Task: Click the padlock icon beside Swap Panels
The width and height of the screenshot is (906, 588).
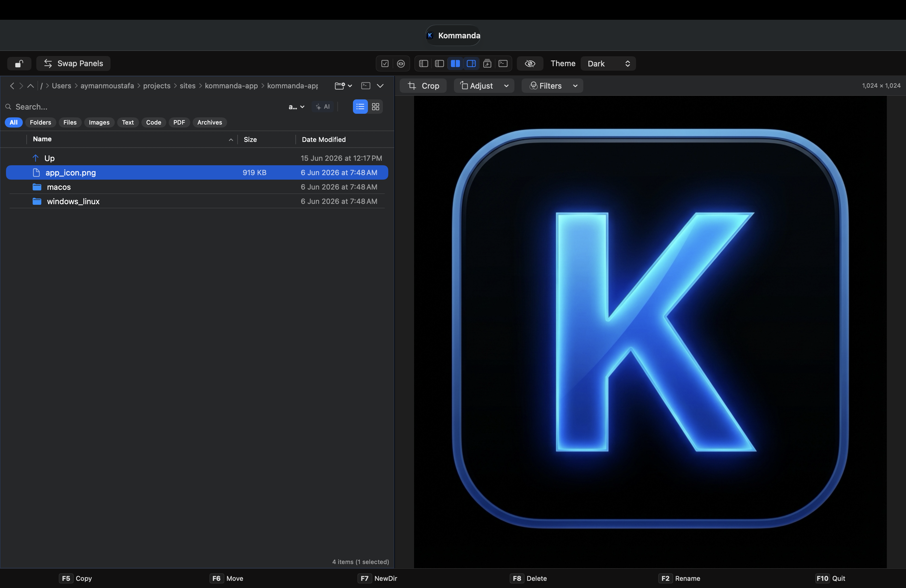Action: click(19, 63)
